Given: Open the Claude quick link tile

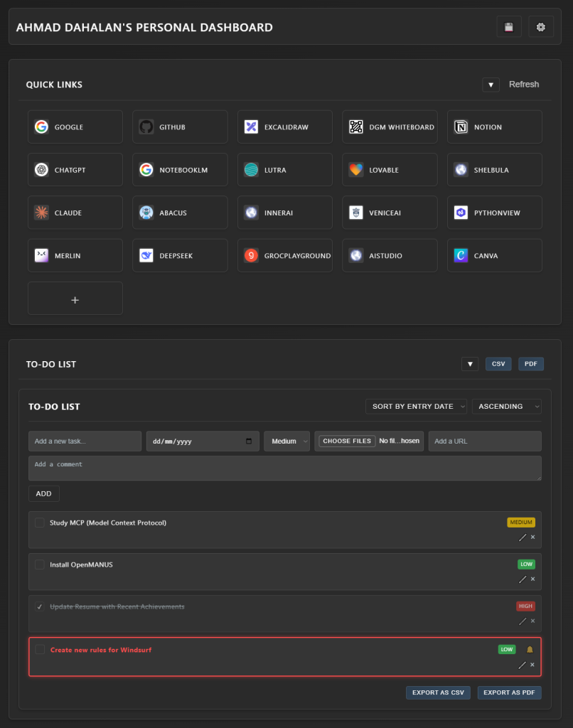Looking at the screenshot, I should pyautogui.click(x=75, y=213).
